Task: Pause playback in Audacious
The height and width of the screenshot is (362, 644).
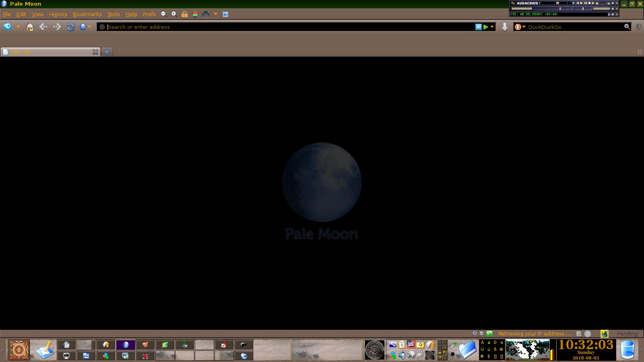Action: coord(586,3)
